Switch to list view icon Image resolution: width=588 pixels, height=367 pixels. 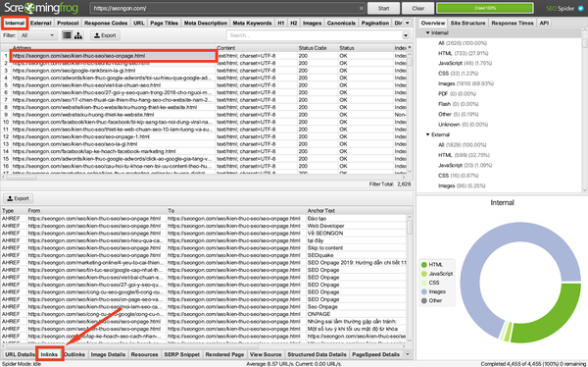pyautogui.click(x=67, y=35)
